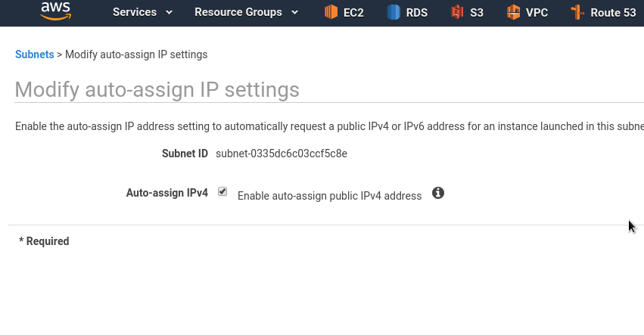Click the Auto-assign IPv4 label
Image resolution: width=644 pixels, height=335 pixels.
(x=166, y=193)
